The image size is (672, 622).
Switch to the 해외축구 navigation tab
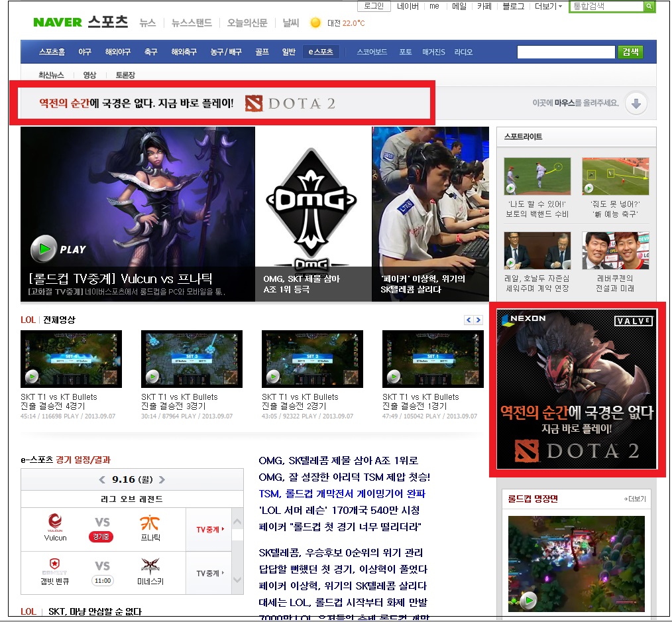(x=184, y=52)
